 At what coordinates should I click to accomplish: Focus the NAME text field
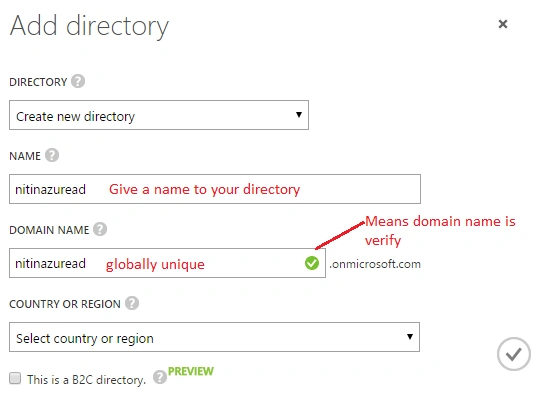point(215,189)
